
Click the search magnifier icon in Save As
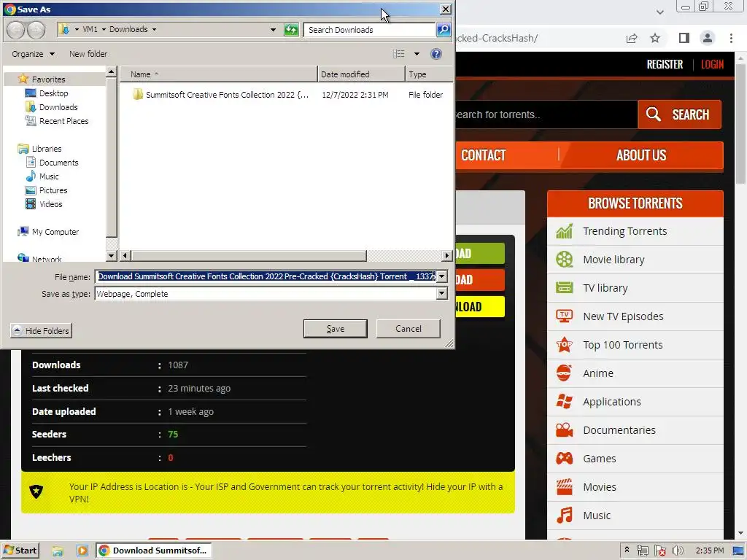(x=443, y=29)
